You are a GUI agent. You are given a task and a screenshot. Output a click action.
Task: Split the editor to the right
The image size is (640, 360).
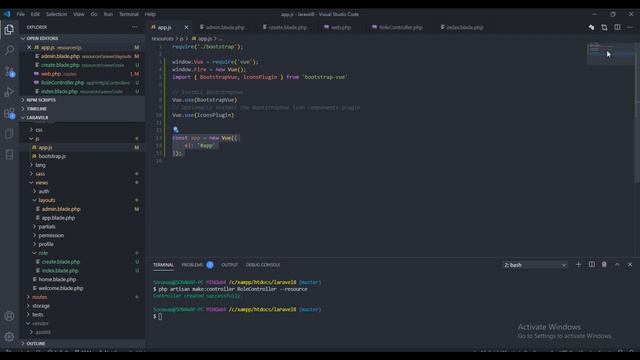[617, 27]
